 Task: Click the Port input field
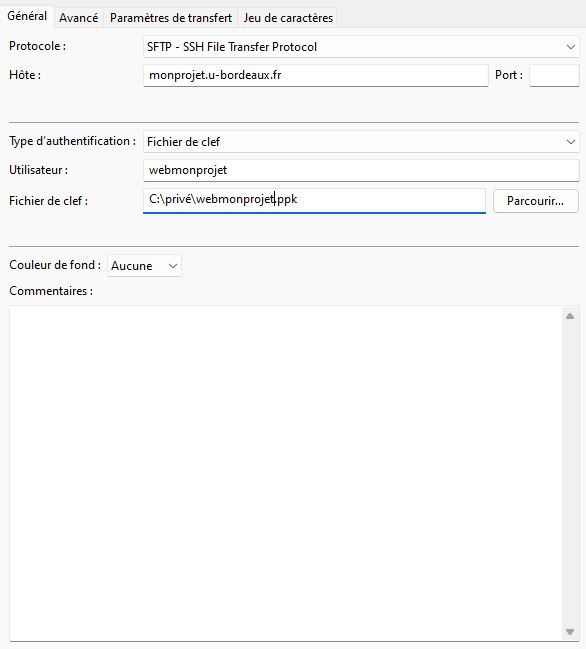(x=554, y=75)
